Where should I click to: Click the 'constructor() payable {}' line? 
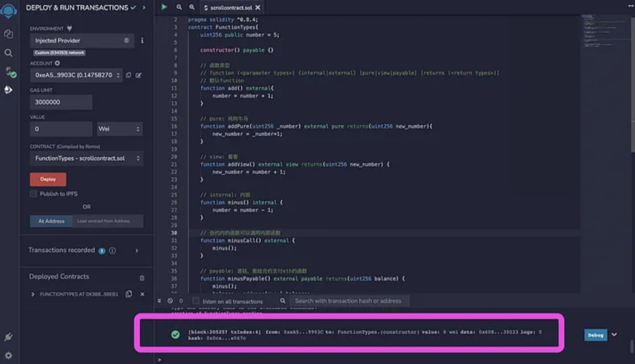click(x=237, y=50)
